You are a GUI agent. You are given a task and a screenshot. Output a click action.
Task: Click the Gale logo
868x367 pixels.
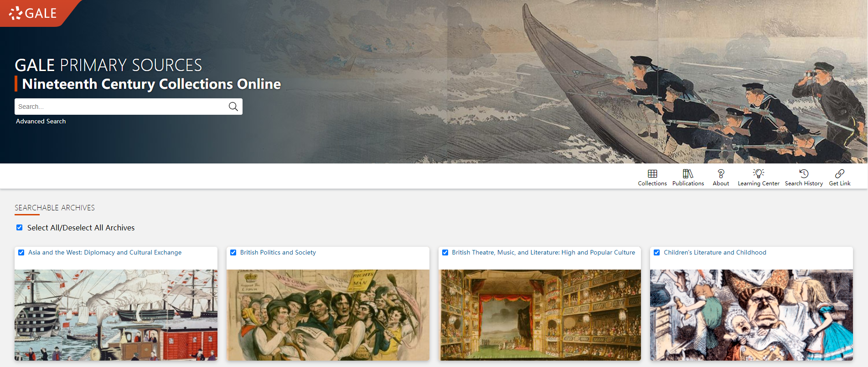tap(33, 13)
